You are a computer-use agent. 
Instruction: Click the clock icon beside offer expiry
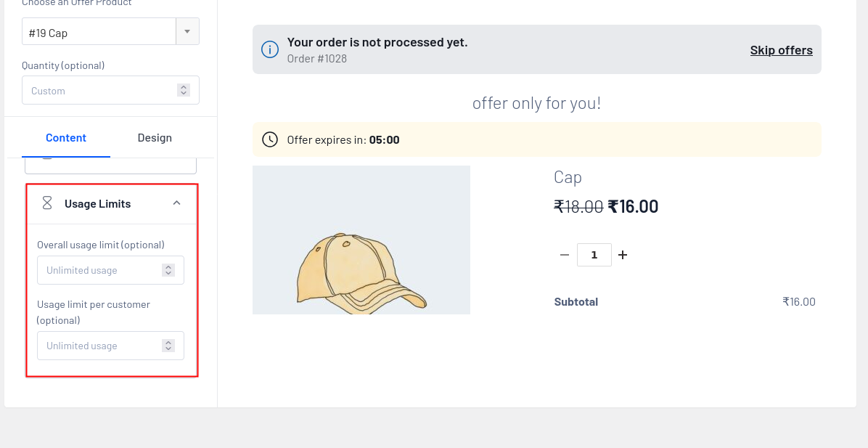[x=269, y=139]
